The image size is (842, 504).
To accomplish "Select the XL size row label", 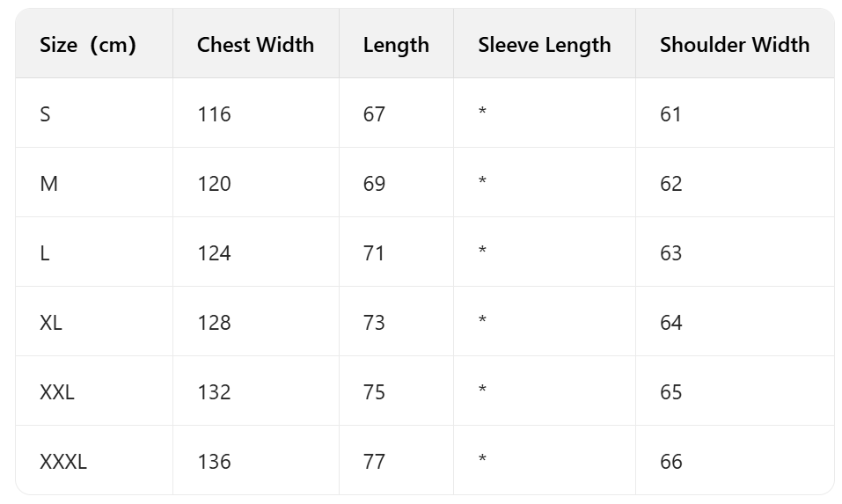I will pyautogui.click(x=51, y=323).
